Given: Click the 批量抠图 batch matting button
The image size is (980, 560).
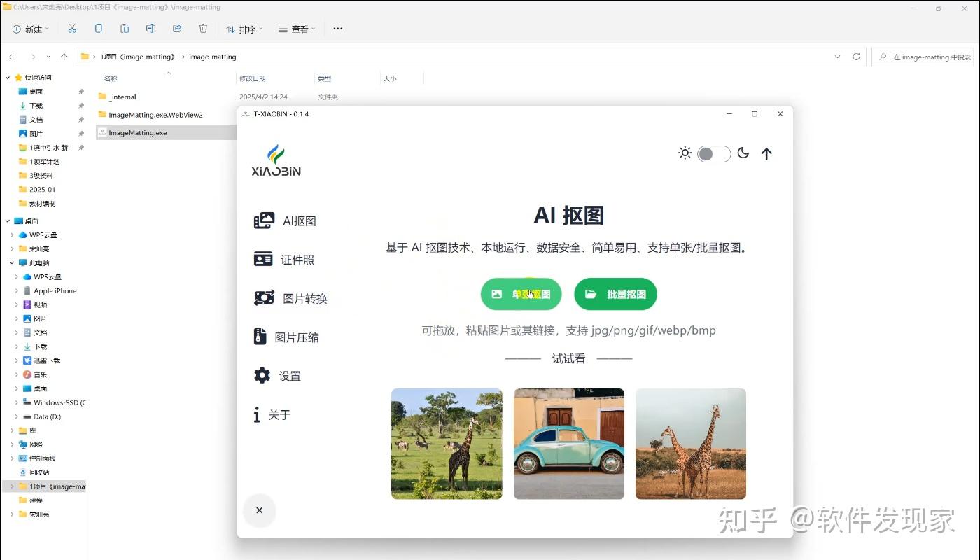Looking at the screenshot, I should click(x=615, y=294).
